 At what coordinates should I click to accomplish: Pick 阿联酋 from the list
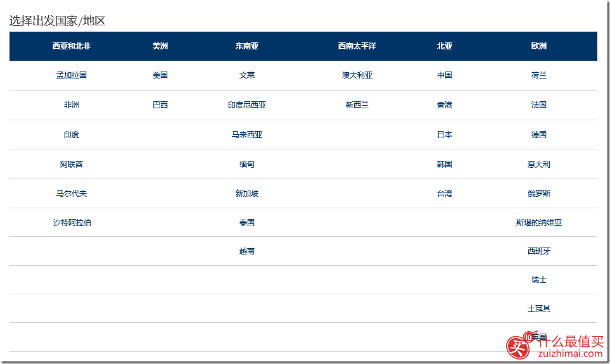coord(72,164)
